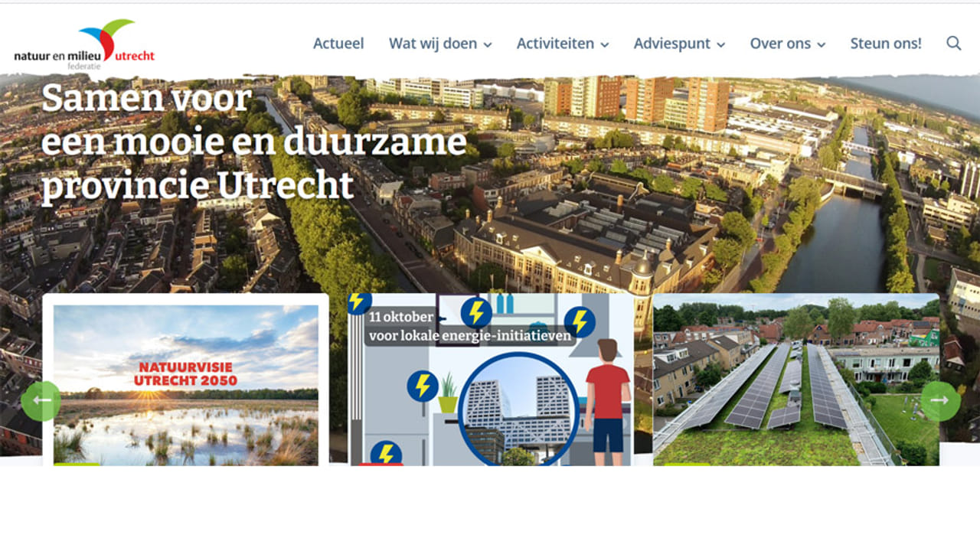Advance carousel with right arrow button
Viewport: 980px width, 551px height.
coord(939,400)
